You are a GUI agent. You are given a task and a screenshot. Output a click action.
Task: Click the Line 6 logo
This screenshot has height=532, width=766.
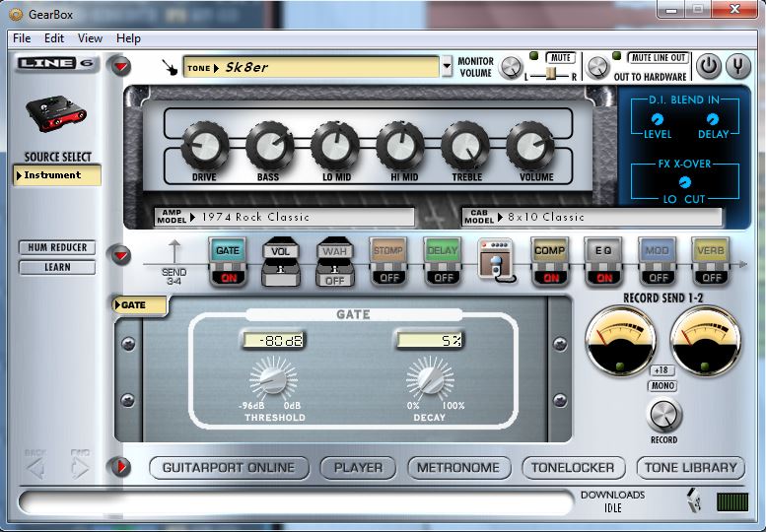56,63
